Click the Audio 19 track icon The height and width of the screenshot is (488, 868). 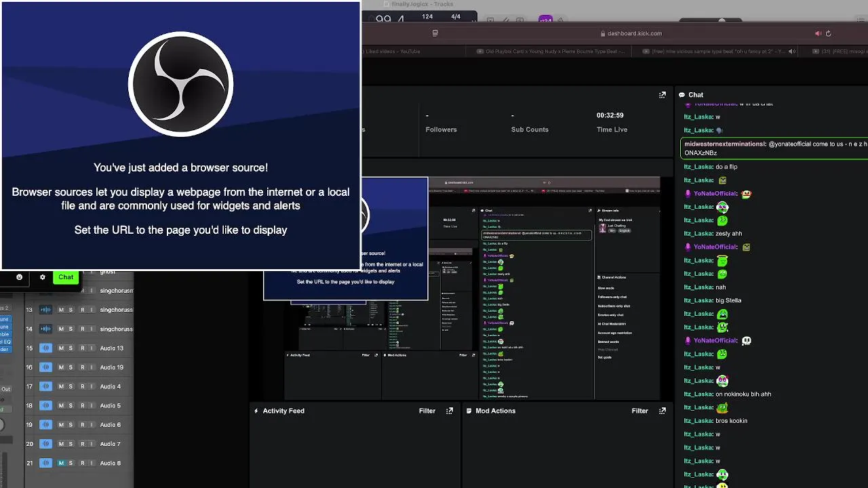coord(45,367)
